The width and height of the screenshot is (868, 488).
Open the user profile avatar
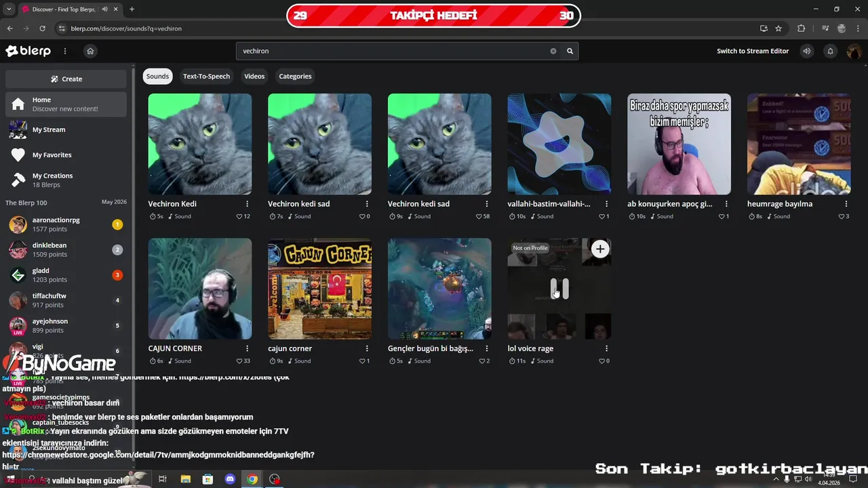(854, 51)
